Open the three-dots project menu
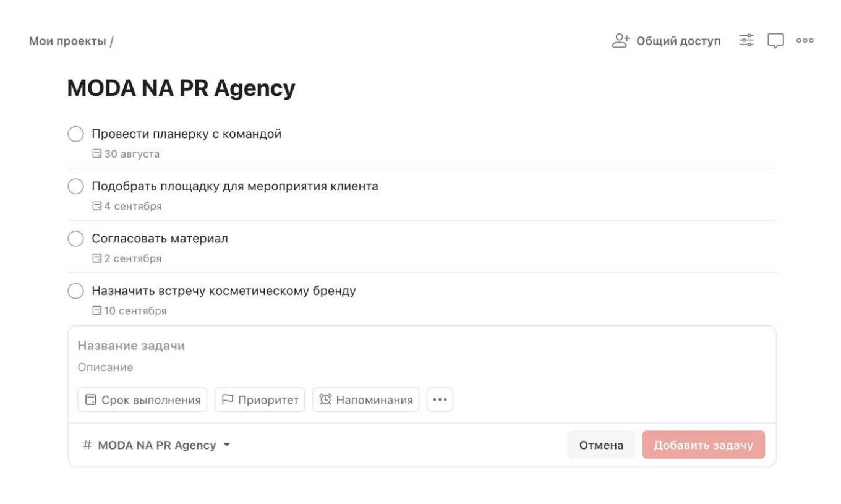841x504 pixels. 805,41
